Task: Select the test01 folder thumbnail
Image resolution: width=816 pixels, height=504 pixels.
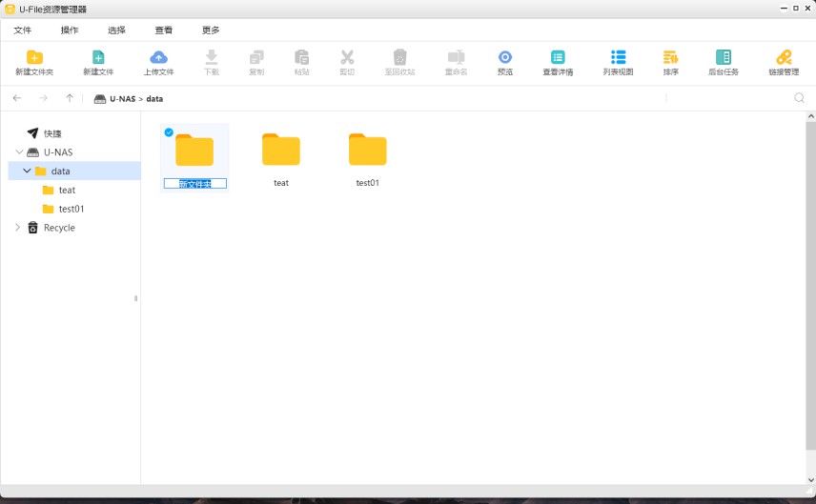Action: click(367, 151)
